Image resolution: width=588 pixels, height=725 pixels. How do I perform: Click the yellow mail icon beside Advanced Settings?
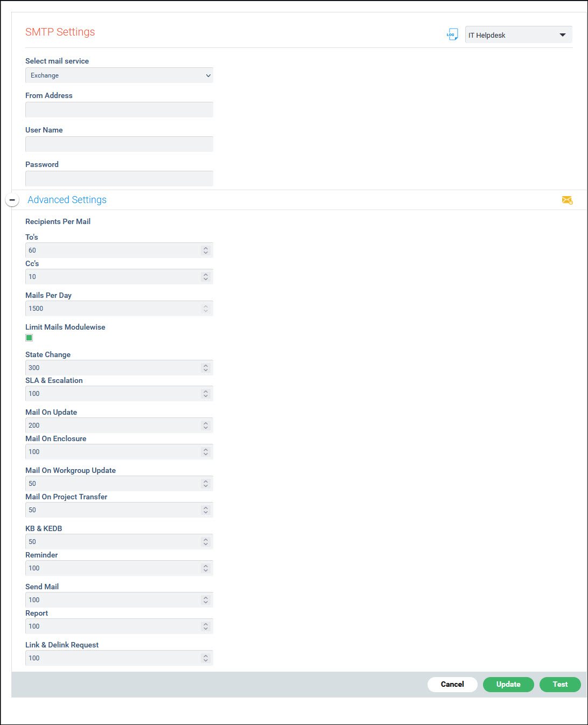point(567,200)
